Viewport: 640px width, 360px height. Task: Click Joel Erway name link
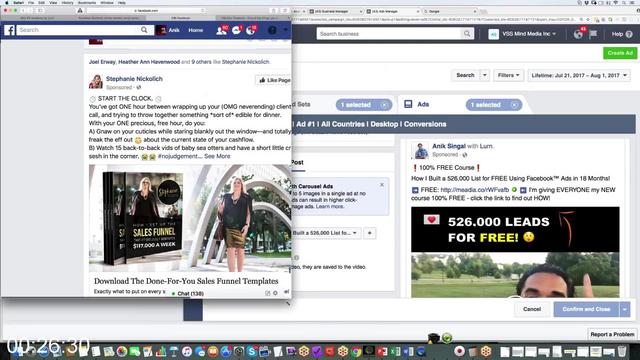102,62
